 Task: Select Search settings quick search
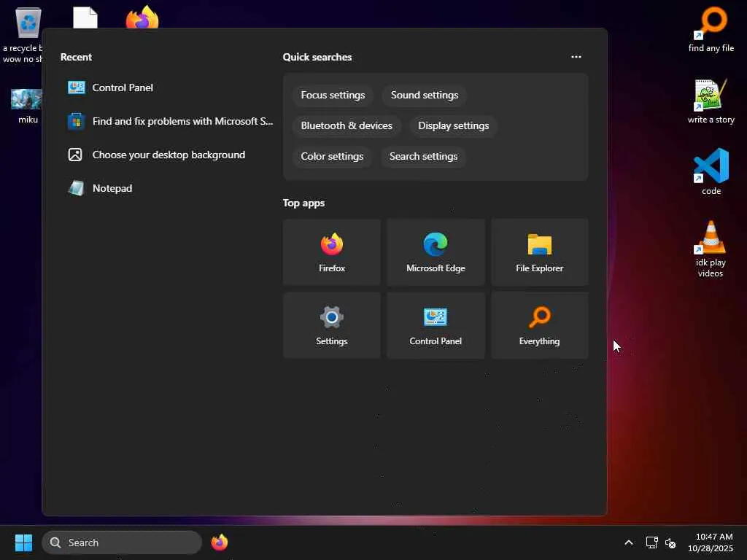(424, 156)
